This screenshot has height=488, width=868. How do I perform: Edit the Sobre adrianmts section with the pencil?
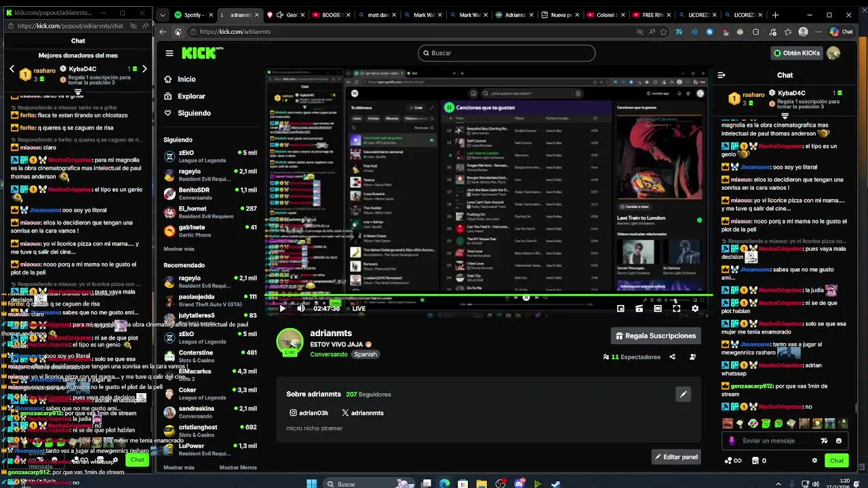(x=683, y=394)
